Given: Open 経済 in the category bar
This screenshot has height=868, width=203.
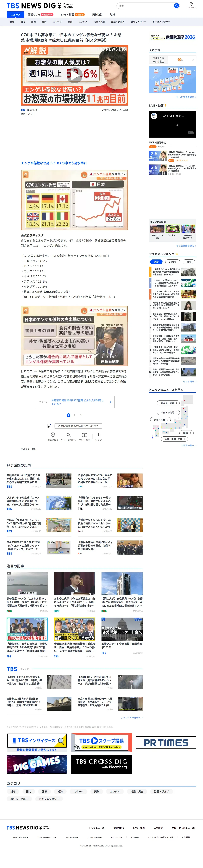Looking at the screenshot, I should (44, 22).
